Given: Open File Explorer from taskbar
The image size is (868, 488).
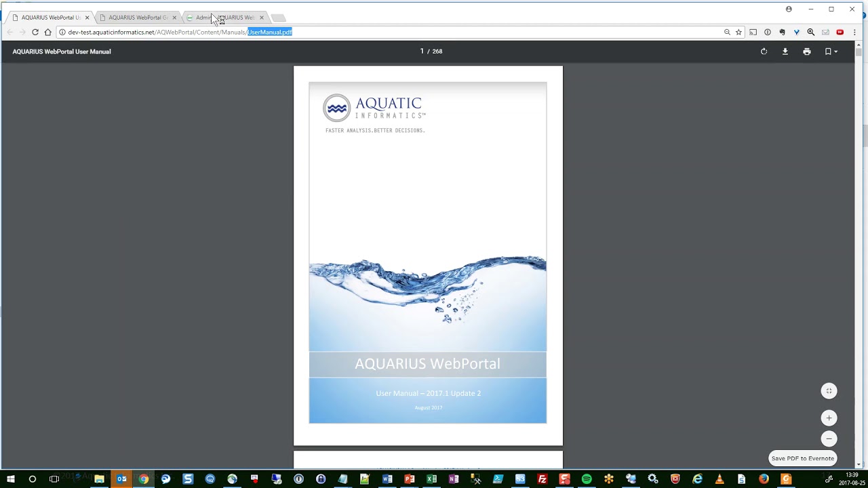Looking at the screenshot, I should click(100, 479).
